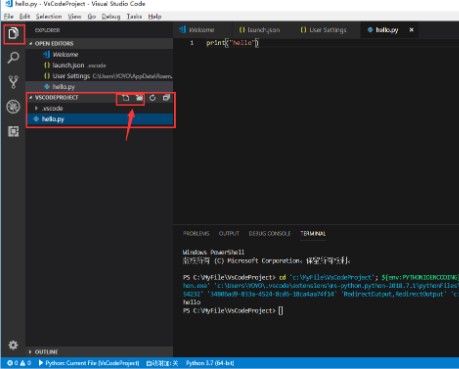459x369 pixels.
Task: Open the Help menu
Action: (x=155, y=16)
